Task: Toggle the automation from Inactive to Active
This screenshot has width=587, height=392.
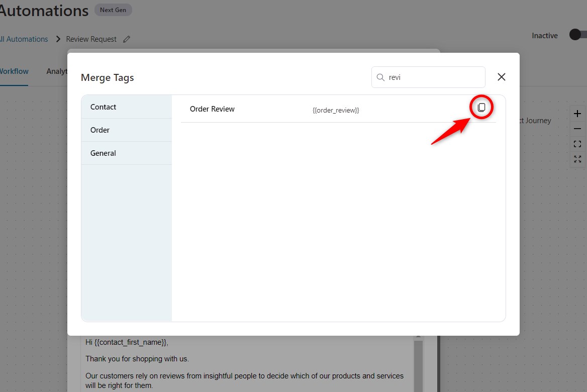Action: pos(576,34)
